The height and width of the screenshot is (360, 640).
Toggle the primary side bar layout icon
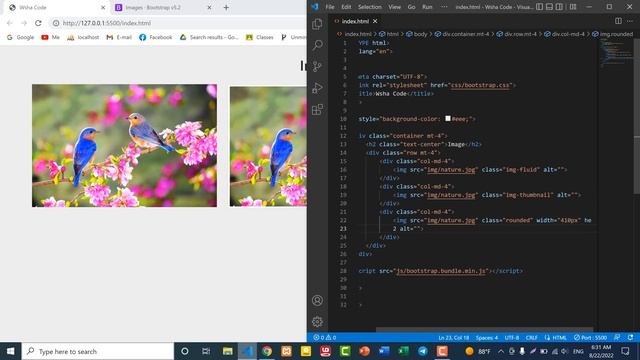(540, 7)
